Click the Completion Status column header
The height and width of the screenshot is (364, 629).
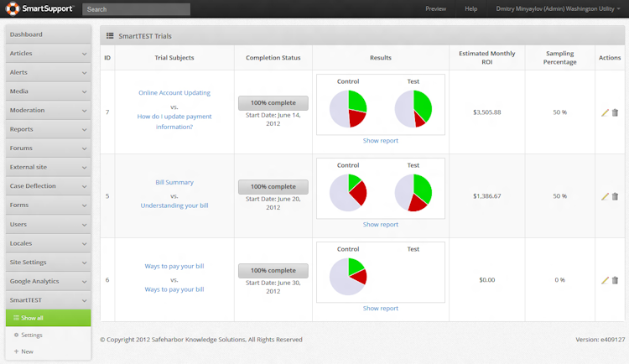point(273,58)
